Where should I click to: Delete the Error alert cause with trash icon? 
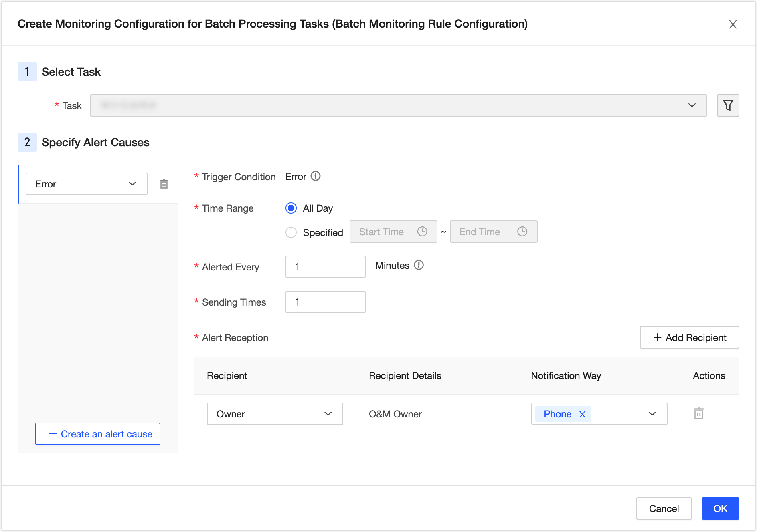164,184
